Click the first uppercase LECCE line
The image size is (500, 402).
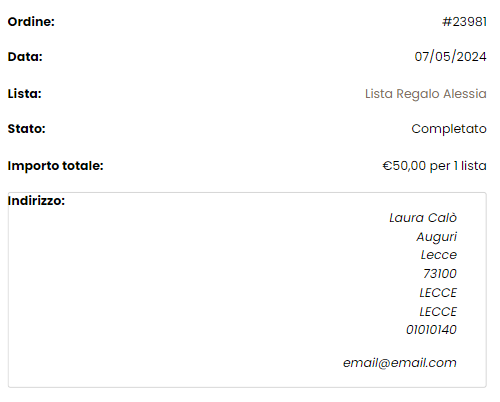[x=438, y=293]
